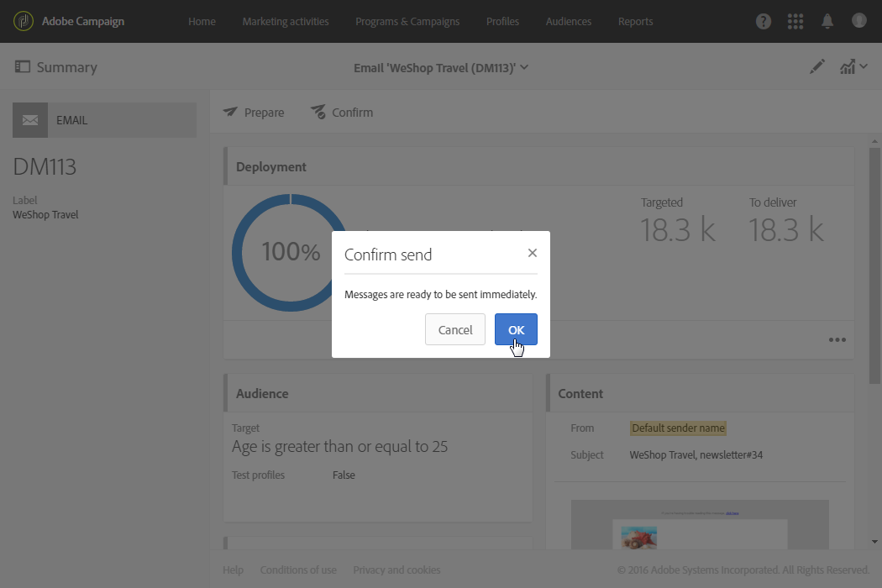Toggle the Summary side panel icon
The image size is (882, 588).
pyautogui.click(x=23, y=67)
